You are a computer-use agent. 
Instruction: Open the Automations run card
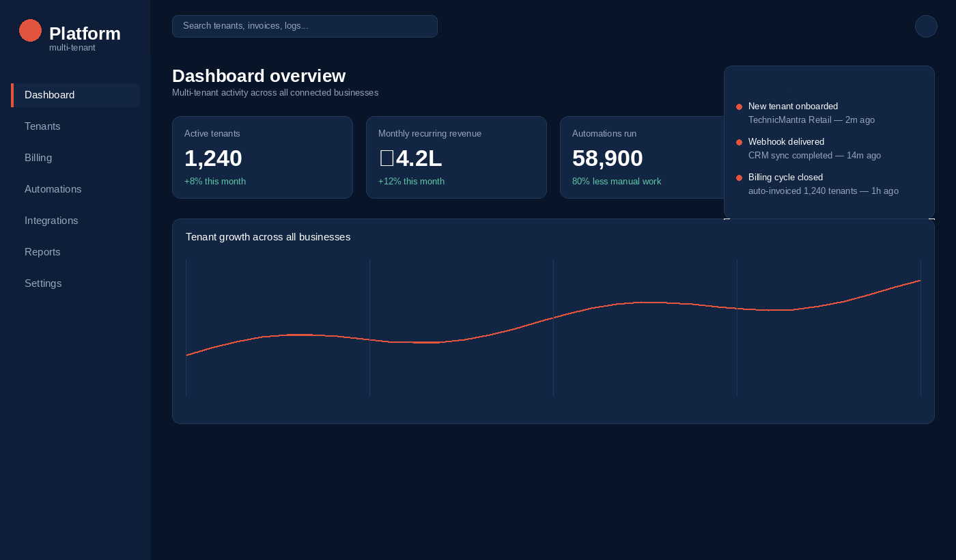pos(642,157)
